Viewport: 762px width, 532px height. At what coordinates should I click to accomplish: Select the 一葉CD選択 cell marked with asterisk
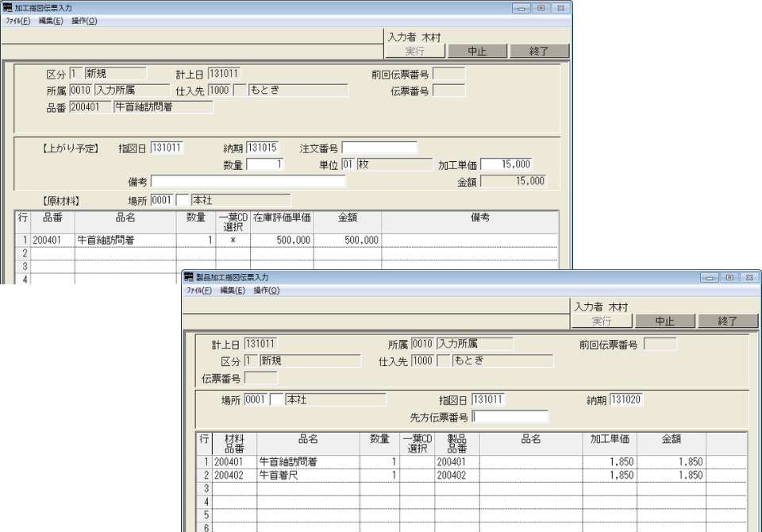tap(233, 239)
